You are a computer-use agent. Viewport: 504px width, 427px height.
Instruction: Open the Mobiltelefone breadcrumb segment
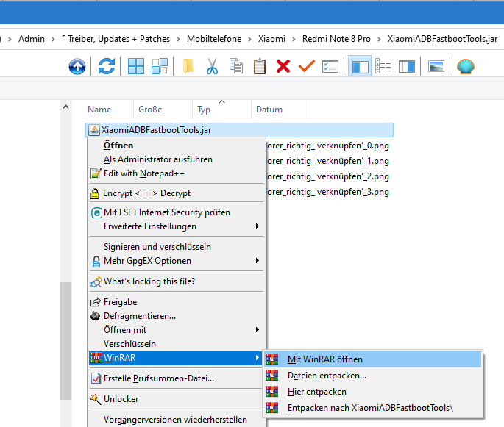(214, 39)
